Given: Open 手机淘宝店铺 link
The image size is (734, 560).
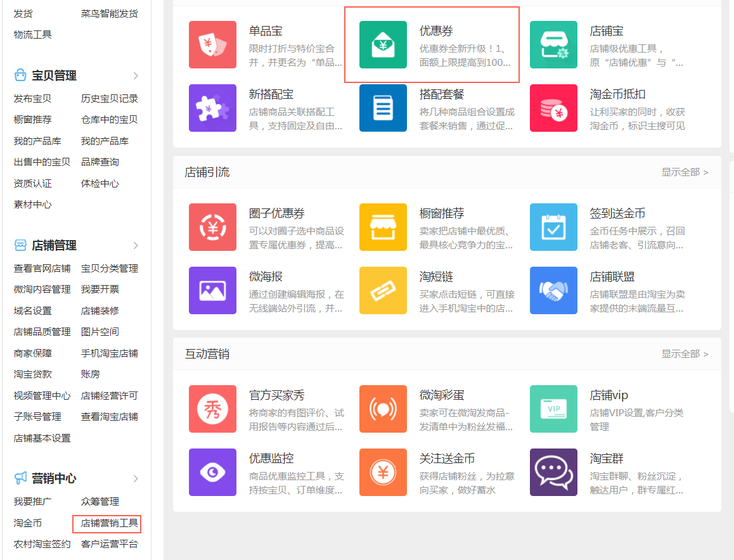Looking at the screenshot, I should (110, 353).
